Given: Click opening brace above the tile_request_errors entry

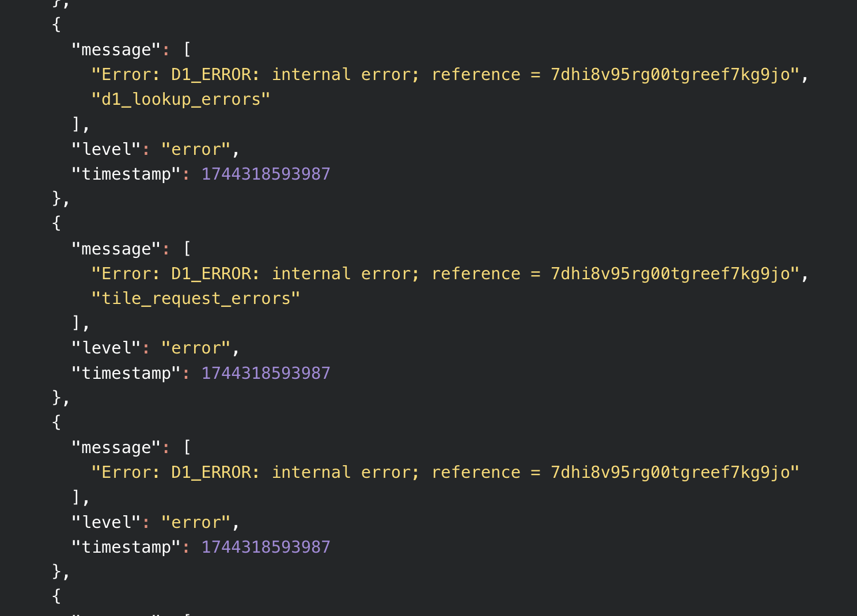Looking at the screenshot, I should (x=56, y=223).
